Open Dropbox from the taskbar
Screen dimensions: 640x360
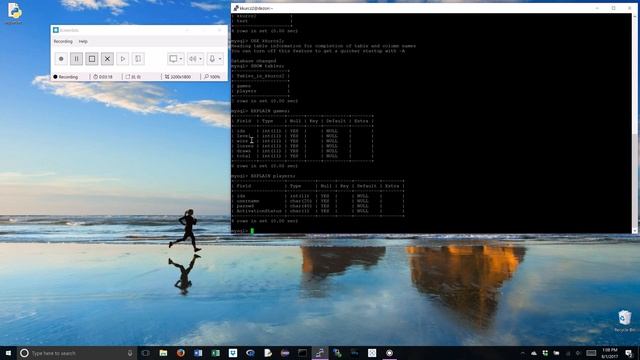233,353
